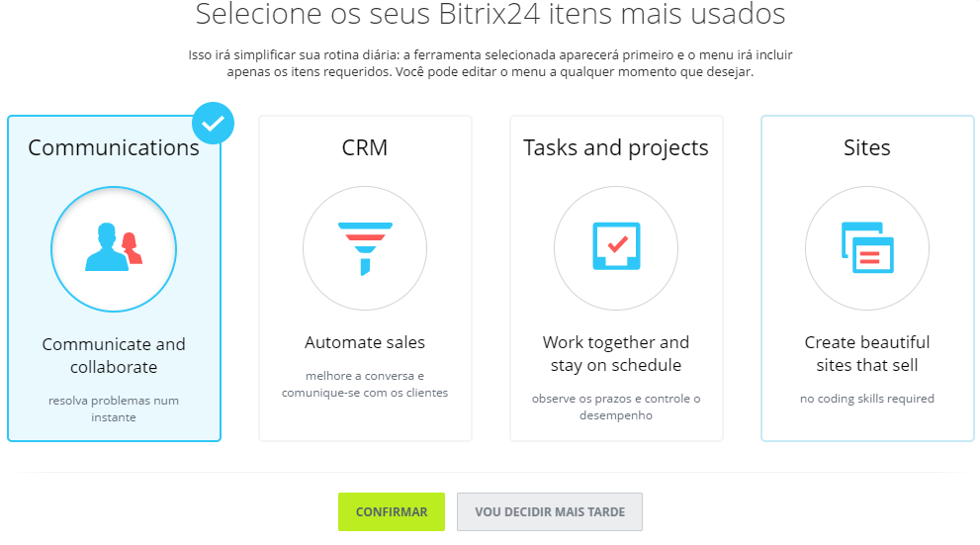
Task: Click the Sites windows icon
Action: point(867,246)
